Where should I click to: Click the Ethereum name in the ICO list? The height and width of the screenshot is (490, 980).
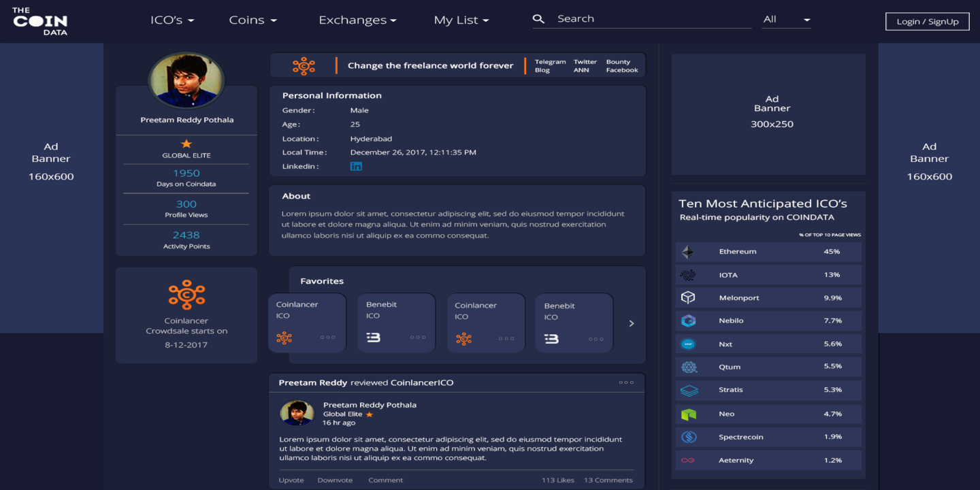[738, 252]
